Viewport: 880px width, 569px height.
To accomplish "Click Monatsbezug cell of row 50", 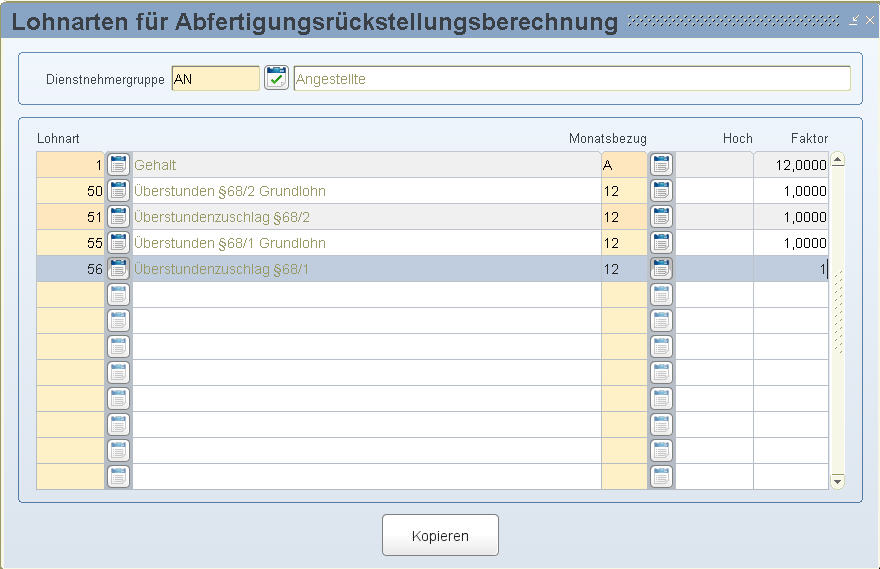I will tap(623, 191).
